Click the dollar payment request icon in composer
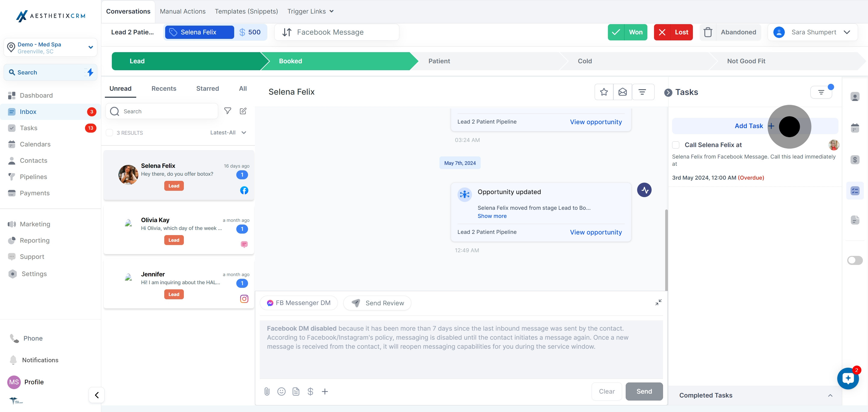Viewport: 868px width, 412px height. coord(310,392)
